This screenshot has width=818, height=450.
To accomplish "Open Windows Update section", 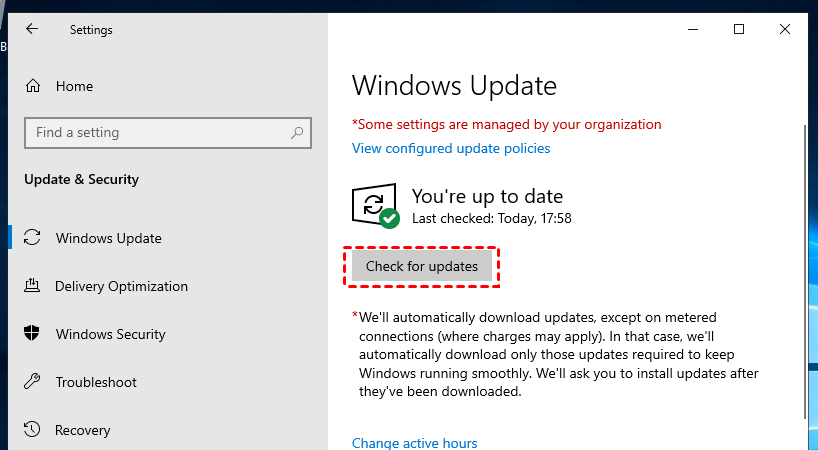I will click(x=108, y=238).
